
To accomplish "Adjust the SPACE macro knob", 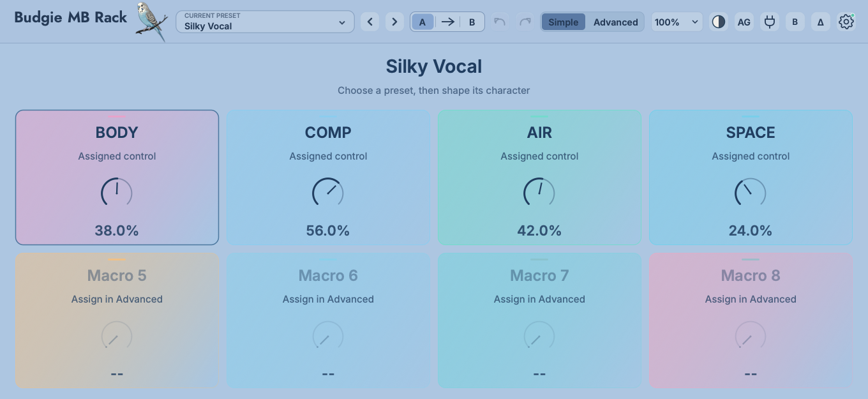I will pos(751,193).
